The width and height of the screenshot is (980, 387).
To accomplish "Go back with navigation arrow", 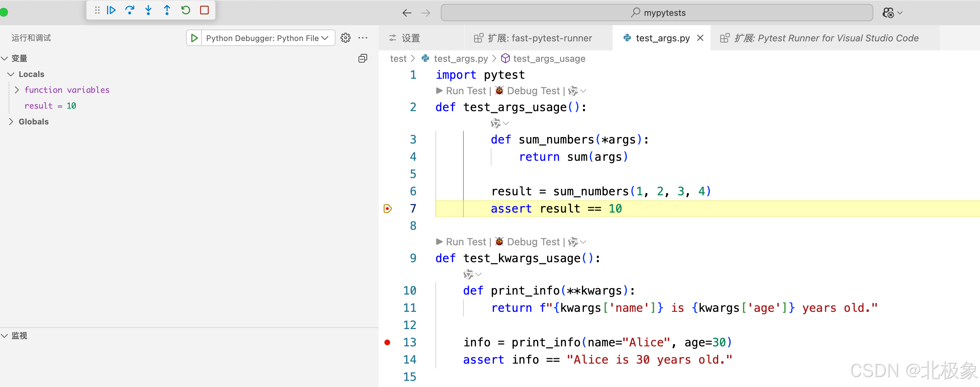I will tap(407, 13).
